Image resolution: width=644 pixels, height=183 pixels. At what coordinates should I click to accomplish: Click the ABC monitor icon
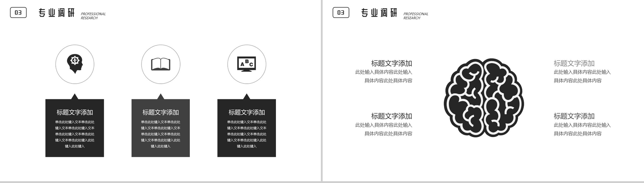point(246,64)
